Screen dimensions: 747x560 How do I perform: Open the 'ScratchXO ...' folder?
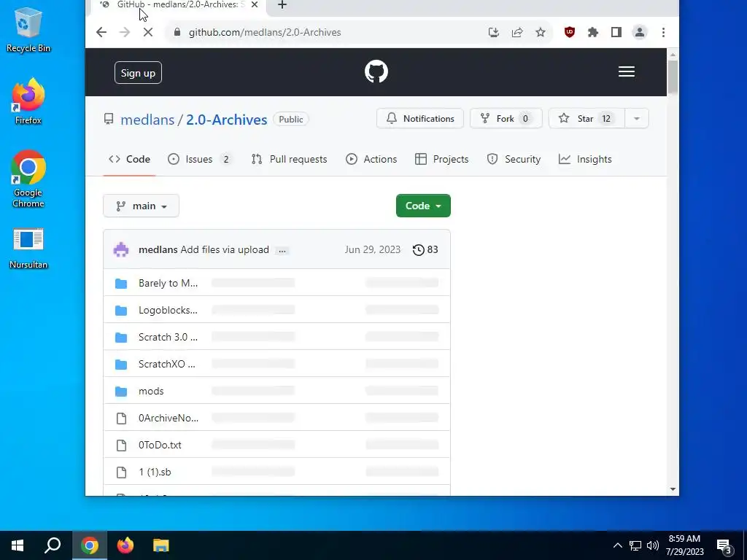(x=167, y=364)
